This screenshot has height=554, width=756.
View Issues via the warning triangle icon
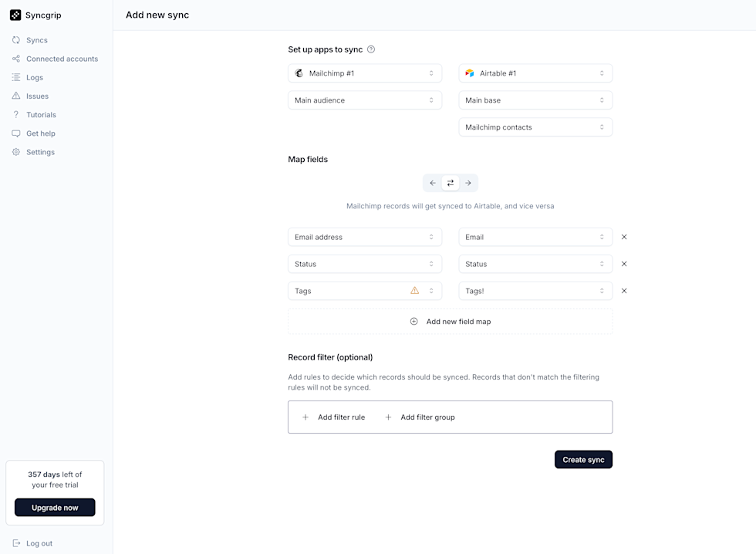16,96
